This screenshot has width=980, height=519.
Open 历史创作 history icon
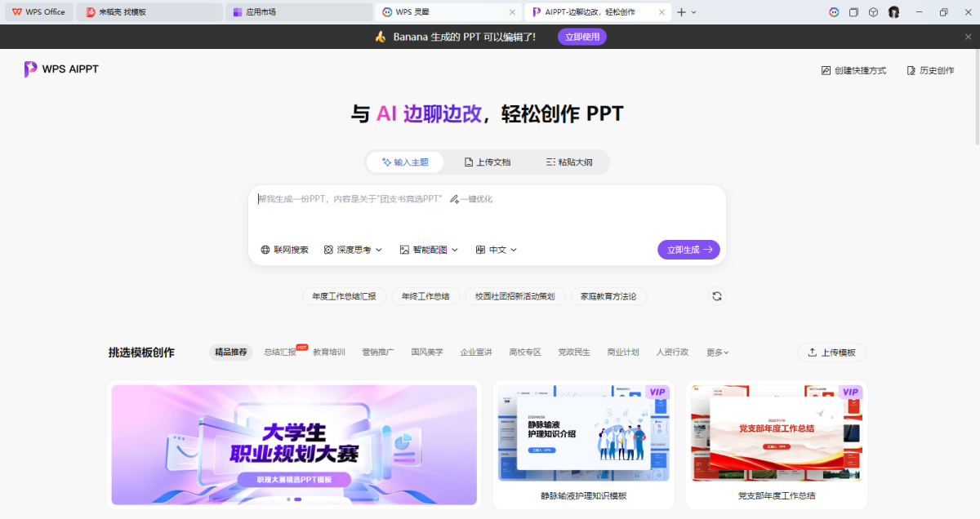[x=911, y=70]
